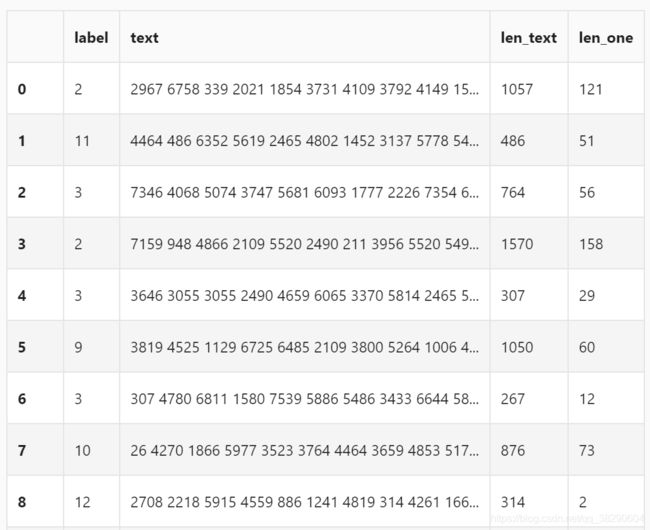
Task: Click the label column header
Action: (91, 38)
